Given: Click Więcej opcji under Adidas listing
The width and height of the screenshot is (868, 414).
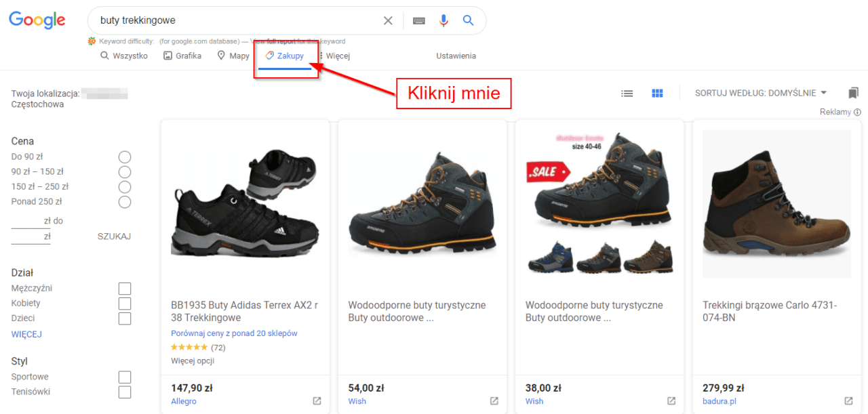Looking at the screenshot, I should (x=193, y=361).
